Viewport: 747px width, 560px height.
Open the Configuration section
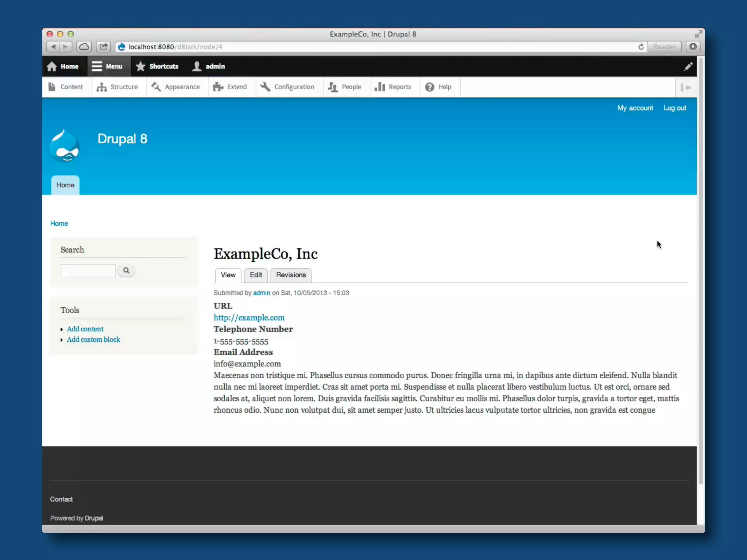(287, 87)
